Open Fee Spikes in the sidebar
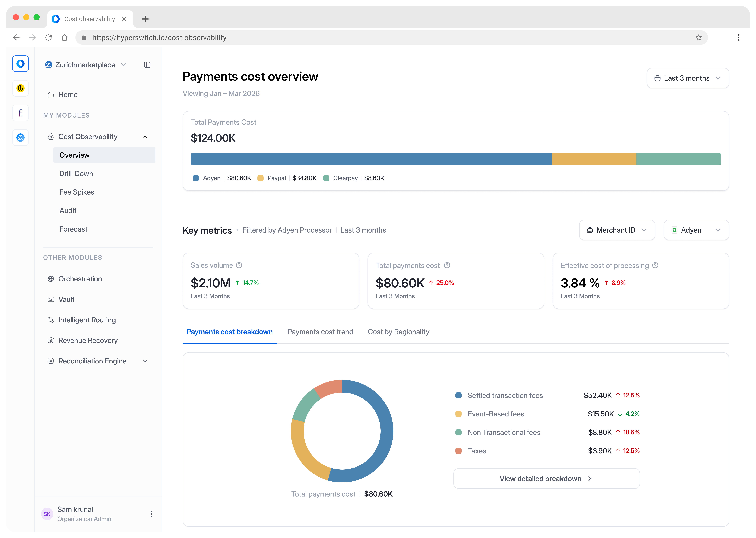 pos(77,192)
